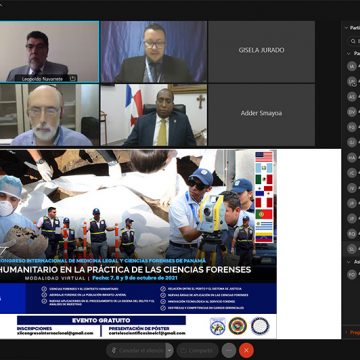Select the LN participant avatar
This screenshot has width=360, height=360.
tap(352, 81)
